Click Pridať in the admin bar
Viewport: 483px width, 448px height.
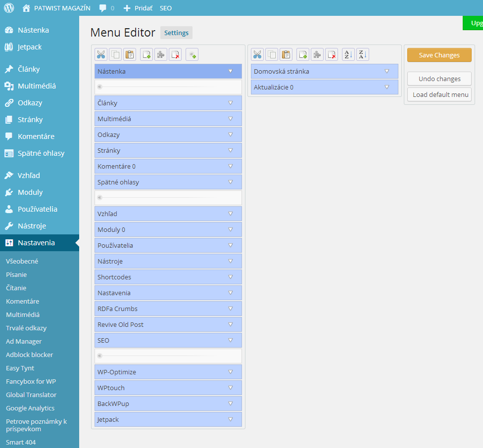point(138,8)
